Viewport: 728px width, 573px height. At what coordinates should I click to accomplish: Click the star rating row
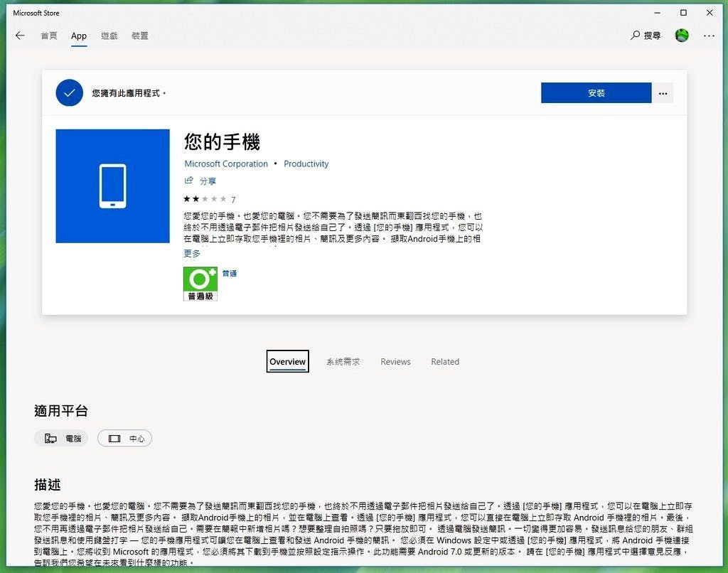(205, 199)
